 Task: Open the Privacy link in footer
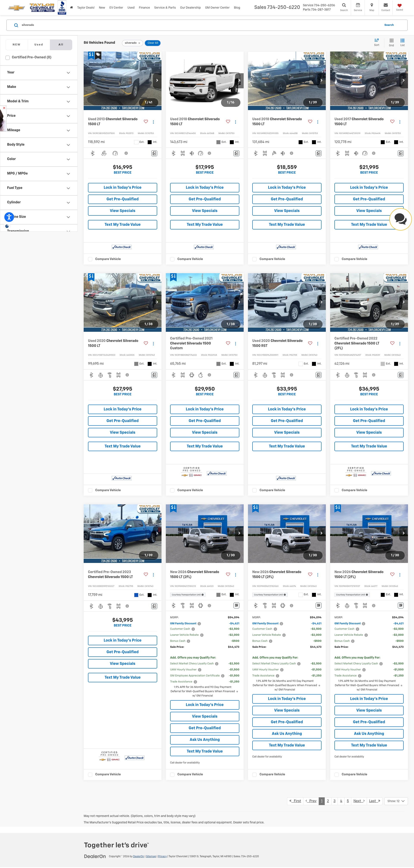(162, 856)
